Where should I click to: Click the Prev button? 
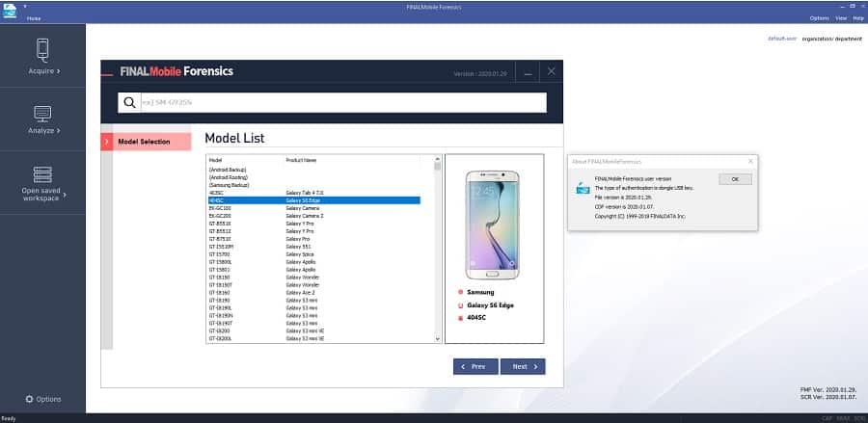pyautogui.click(x=475, y=366)
